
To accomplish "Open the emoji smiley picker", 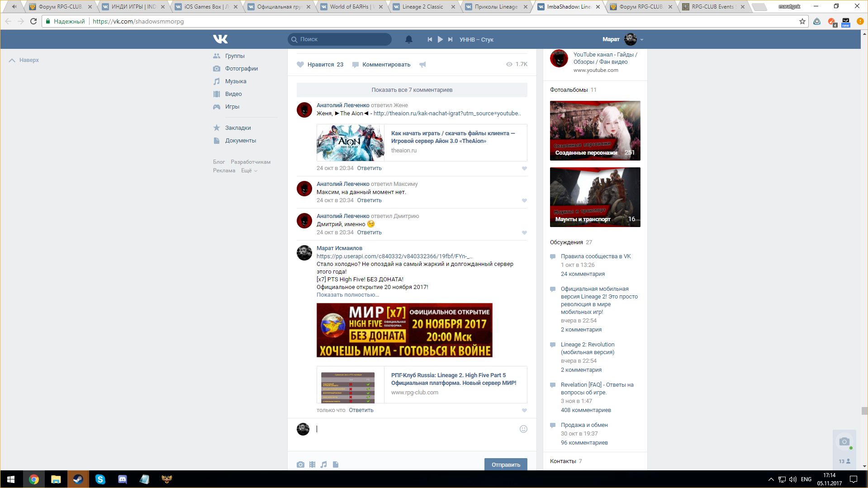I will (x=523, y=429).
